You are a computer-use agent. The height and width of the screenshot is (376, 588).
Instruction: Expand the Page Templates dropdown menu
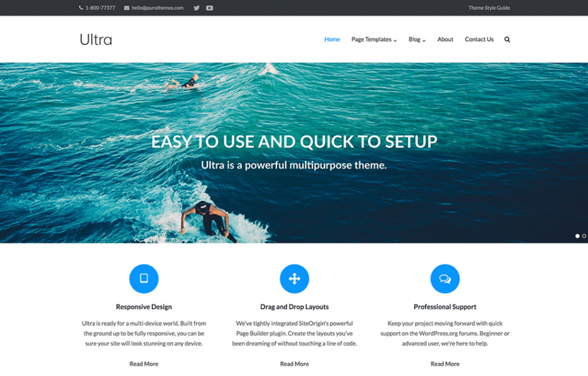[x=374, y=40]
